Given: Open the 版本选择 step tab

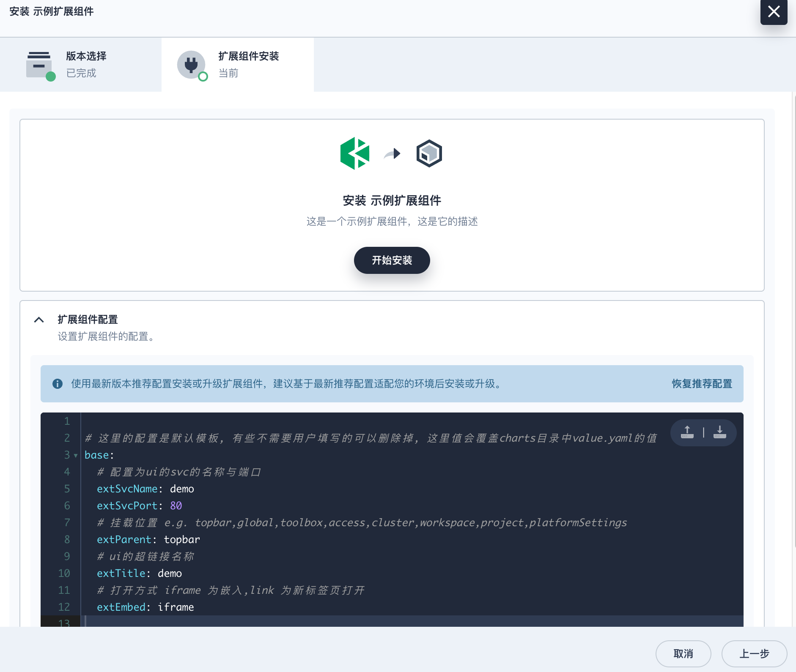Looking at the screenshot, I should (81, 65).
